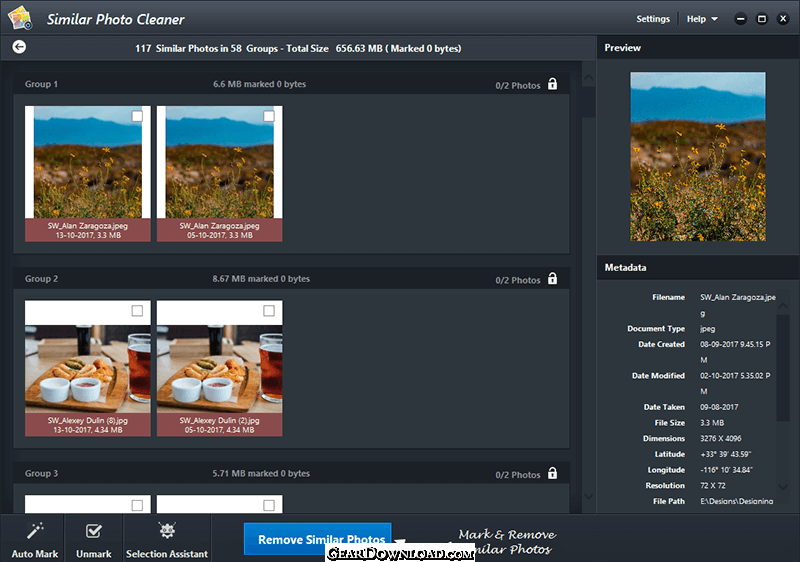Click the Group 3 '0/2 Photos' count
The height and width of the screenshot is (562, 800).
point(517,475)
